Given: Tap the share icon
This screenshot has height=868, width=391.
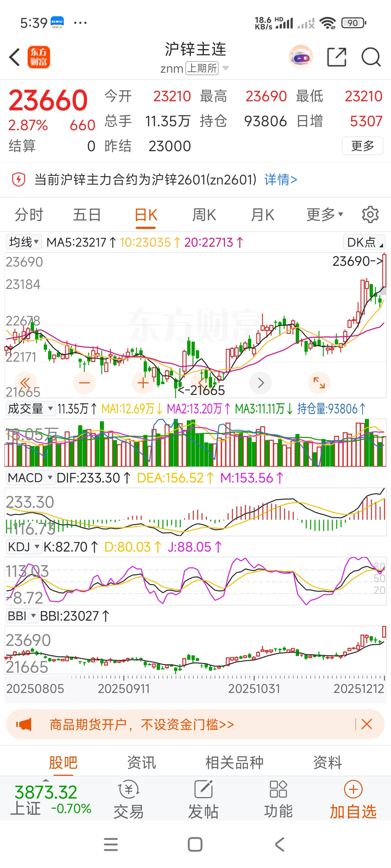Looking at the screenshot, I should (x=337, y=57).
